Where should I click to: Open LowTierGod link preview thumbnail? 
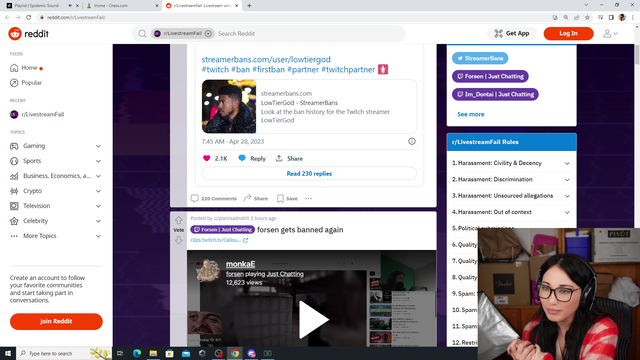tap(229, 106)
